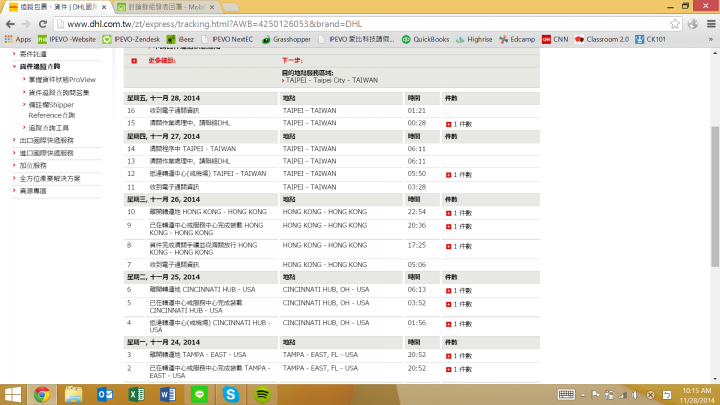This screenshot has width=720, height=405.
Task: Expand piece details for row 8 at 17:25
Action: [x=449, y=247]
